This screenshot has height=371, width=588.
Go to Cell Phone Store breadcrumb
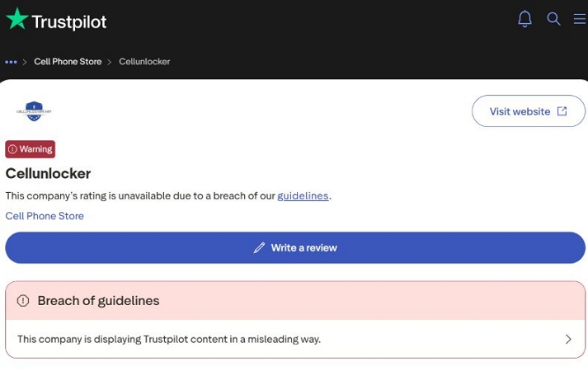click(x=68, y=62)
